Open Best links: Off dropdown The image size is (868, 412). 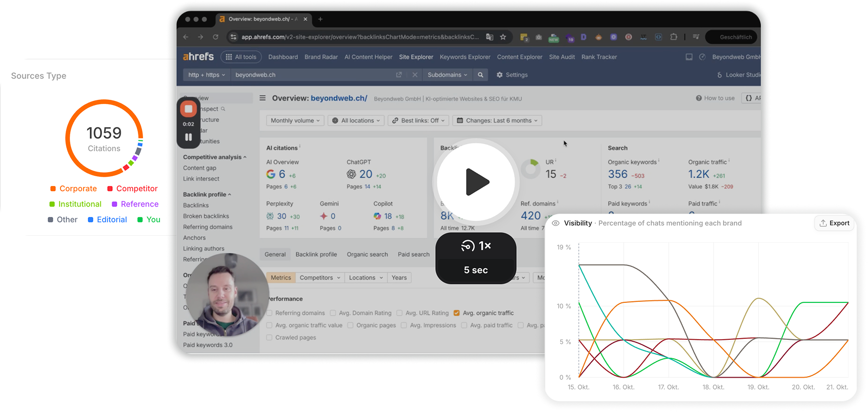pos(418,120)
